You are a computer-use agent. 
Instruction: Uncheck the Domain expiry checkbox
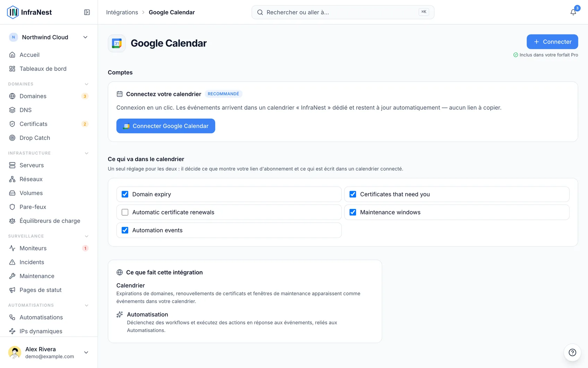click(125, 194)
